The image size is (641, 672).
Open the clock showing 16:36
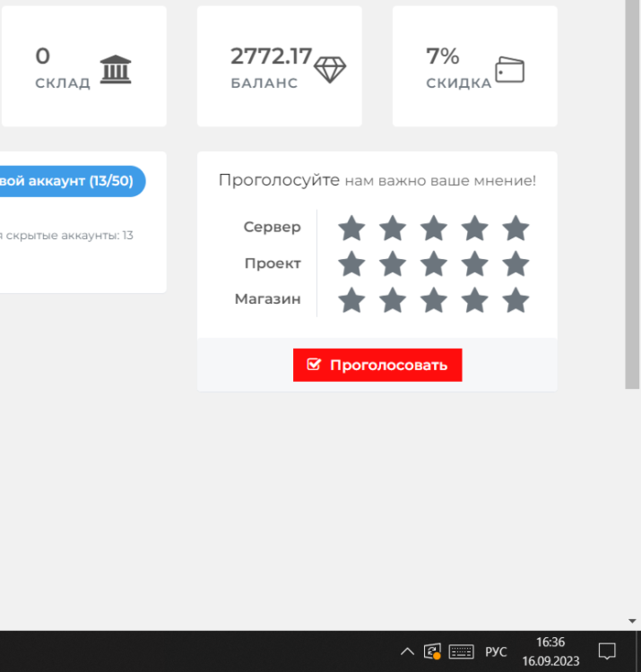[550, 651]
